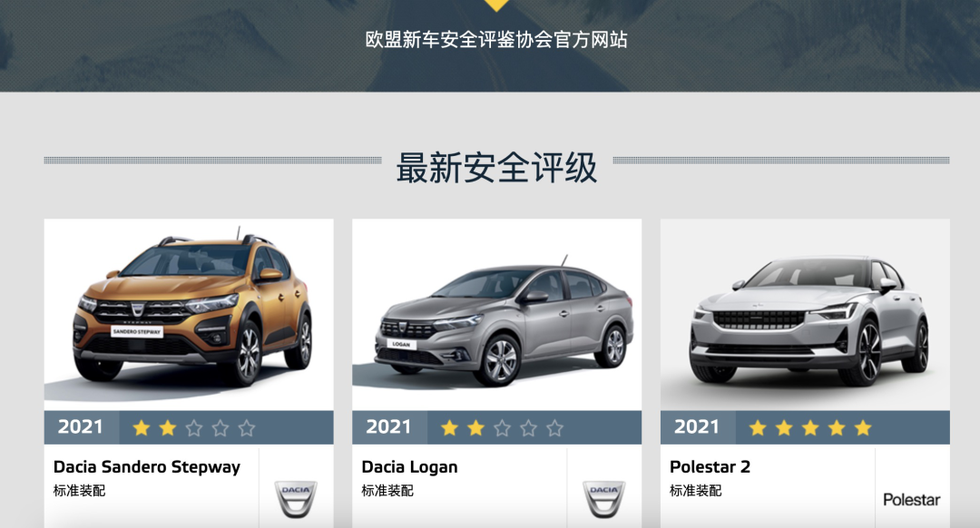Open the Dacia Logan title link
This screenshot has height=528, width=980.
pos(409,467)
